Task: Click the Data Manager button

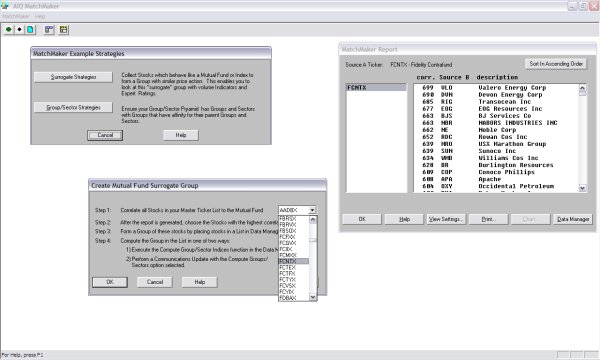Action: 573,219
